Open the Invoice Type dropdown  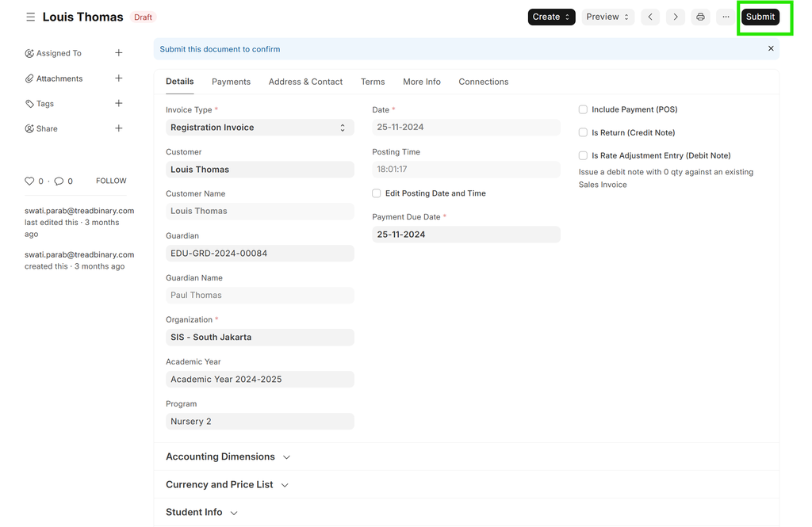point(259,128)
